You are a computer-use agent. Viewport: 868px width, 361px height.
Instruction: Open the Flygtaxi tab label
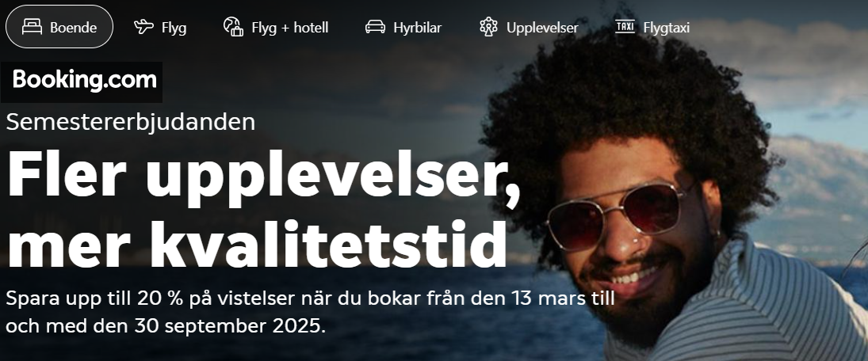coord(667,28)
